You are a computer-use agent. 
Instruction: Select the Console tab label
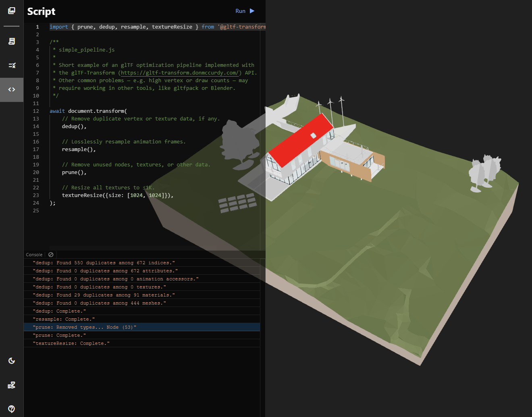coord(34,254)
